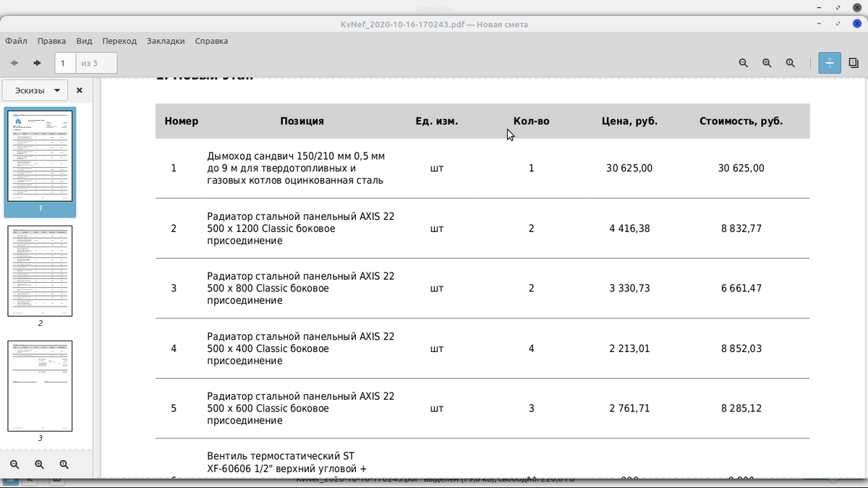Select page 3 thumbnail
The width and height of the screenshot is (868, 488).
point(40,386)
